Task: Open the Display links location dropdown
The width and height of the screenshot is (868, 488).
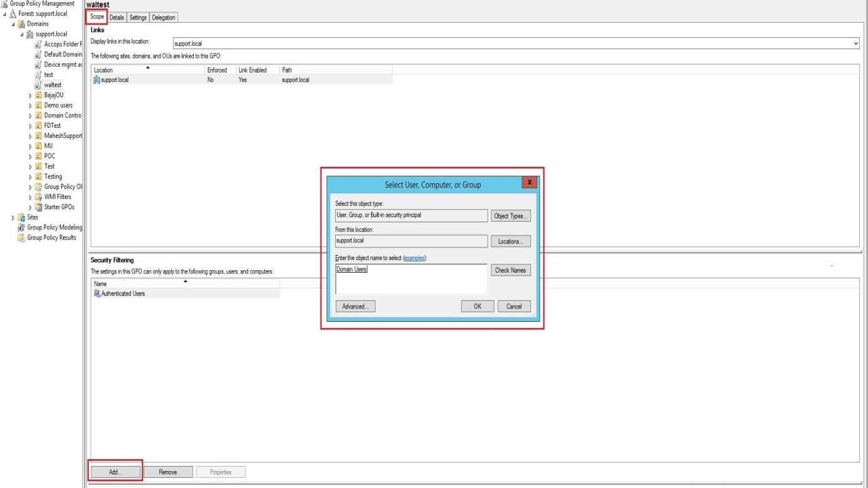Action: 855,44
